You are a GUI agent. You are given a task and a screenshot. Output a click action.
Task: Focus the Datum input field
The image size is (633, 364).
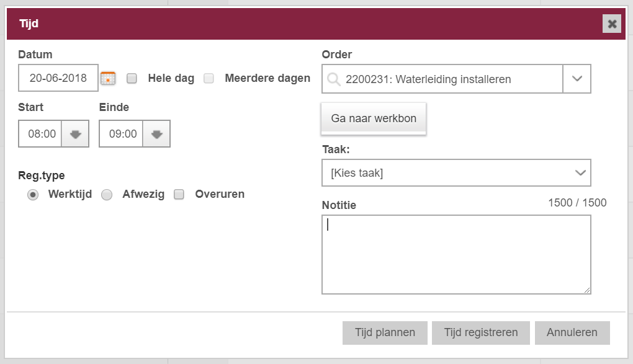click(x=58, y=78)
